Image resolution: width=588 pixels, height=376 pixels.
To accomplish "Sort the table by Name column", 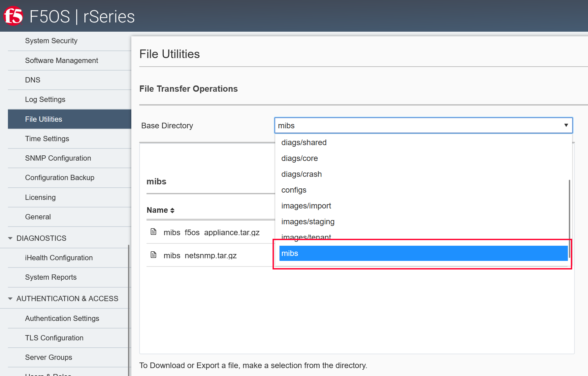I will point(161,210).
